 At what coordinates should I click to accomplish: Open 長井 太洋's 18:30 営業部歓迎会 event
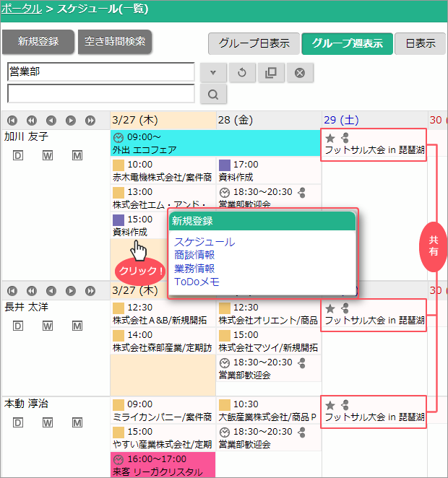click(268, 368)
